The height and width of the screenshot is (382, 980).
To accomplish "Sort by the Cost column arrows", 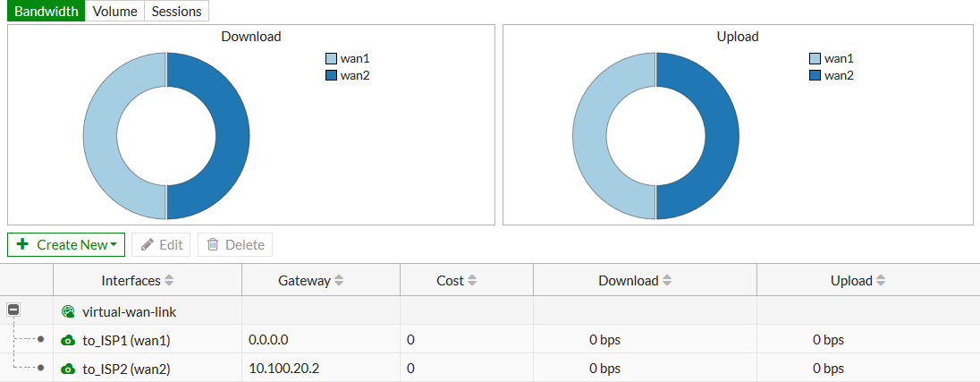I will (x=472, y=281).
